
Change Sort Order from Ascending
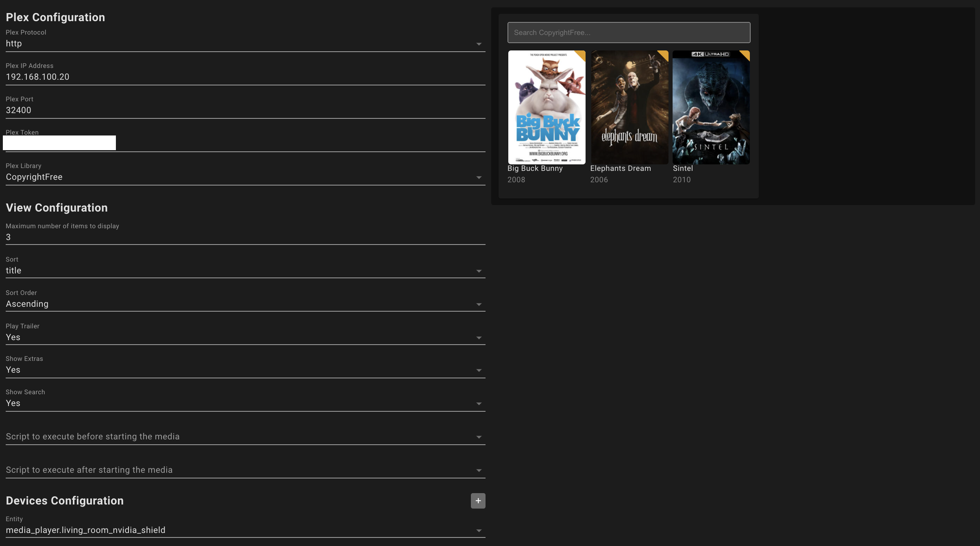[x=246, y=300]
